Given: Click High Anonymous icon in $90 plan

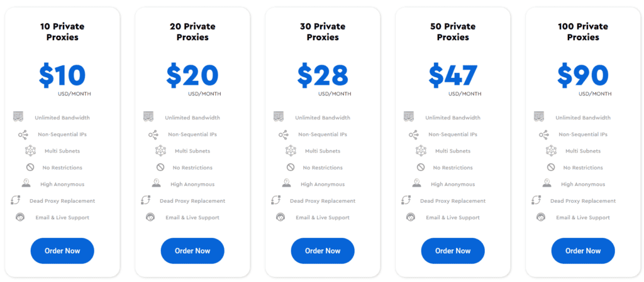Looking at the screenshot, I should [x=547, y=183].
